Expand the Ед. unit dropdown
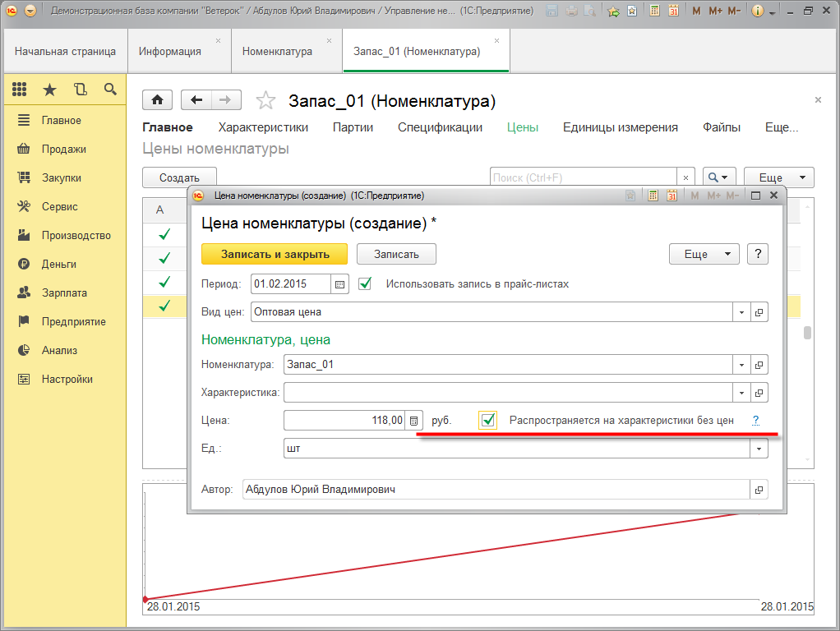Image resolution: width=840 pixels, height=631 pixels. coord(759,449)
